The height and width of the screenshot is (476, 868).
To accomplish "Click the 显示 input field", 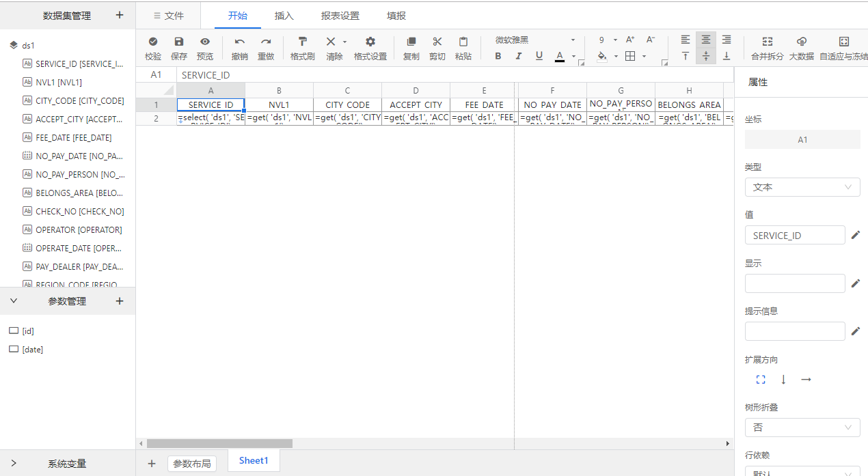I will click(x=795, y=283).
